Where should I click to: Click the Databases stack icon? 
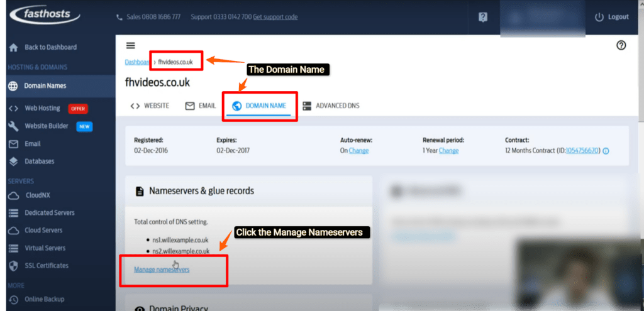point(14,161)
